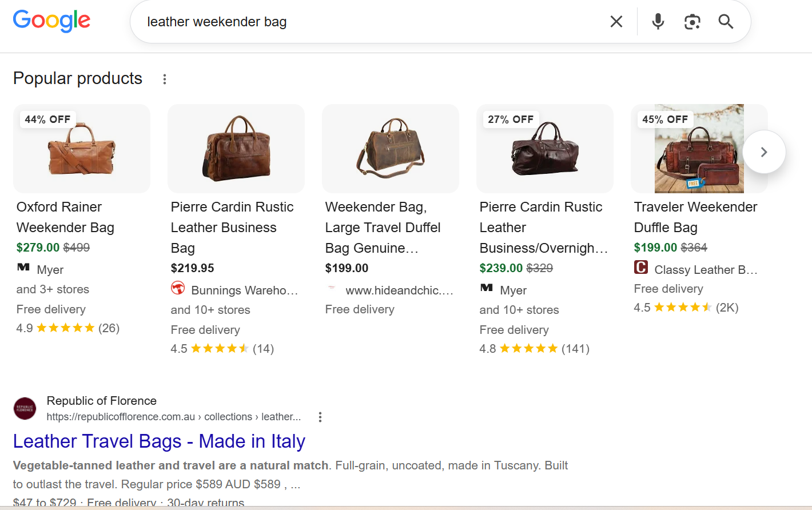Open Popular products three-dot options

165,79
